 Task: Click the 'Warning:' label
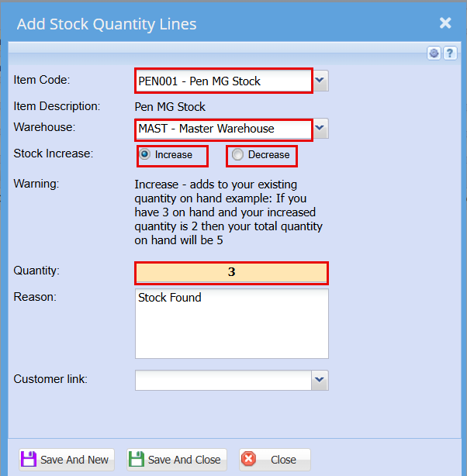[x=36, y=184]
